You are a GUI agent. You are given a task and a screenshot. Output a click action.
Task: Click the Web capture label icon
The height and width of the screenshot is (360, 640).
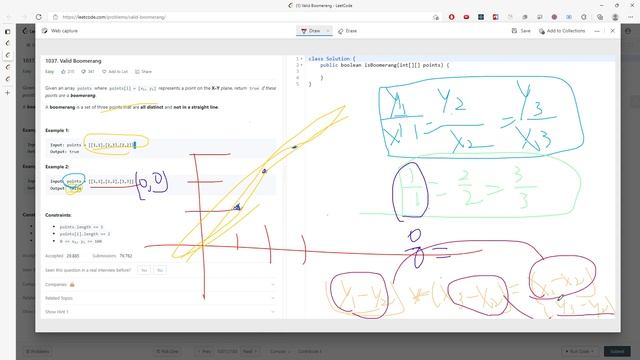[x=44, y=31]
